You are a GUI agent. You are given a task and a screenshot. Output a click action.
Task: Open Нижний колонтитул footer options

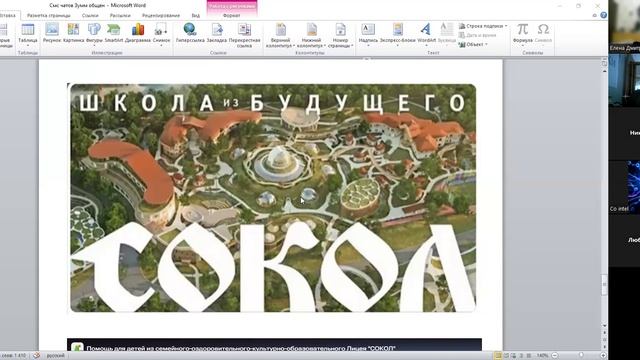click(x=311, y=35)
